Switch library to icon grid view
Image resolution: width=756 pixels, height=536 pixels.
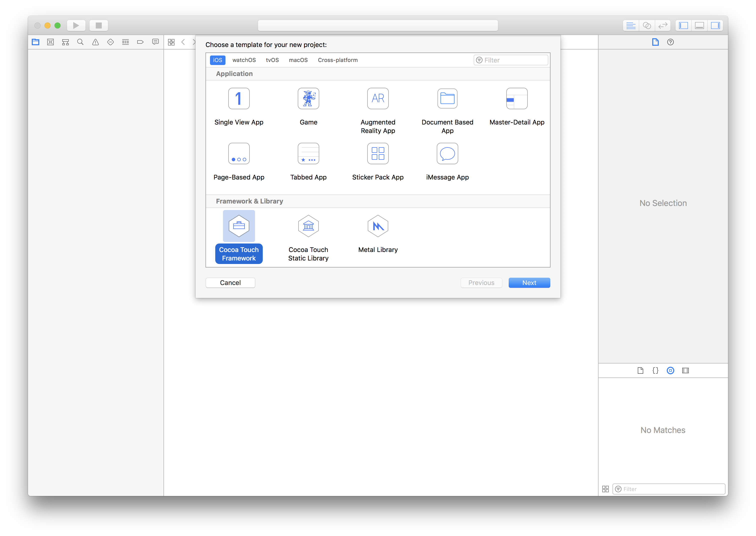[605, 489]
